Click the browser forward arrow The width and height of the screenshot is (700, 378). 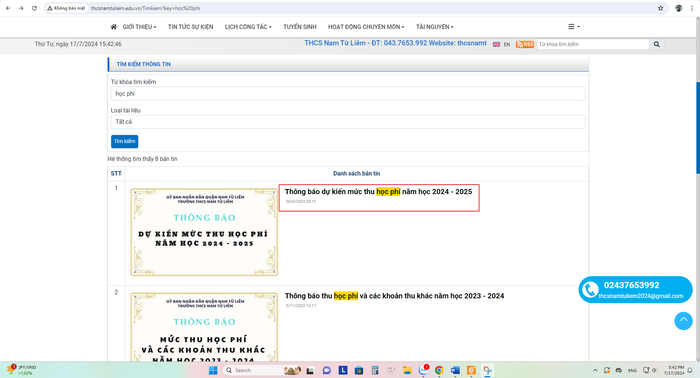point(21,8)
